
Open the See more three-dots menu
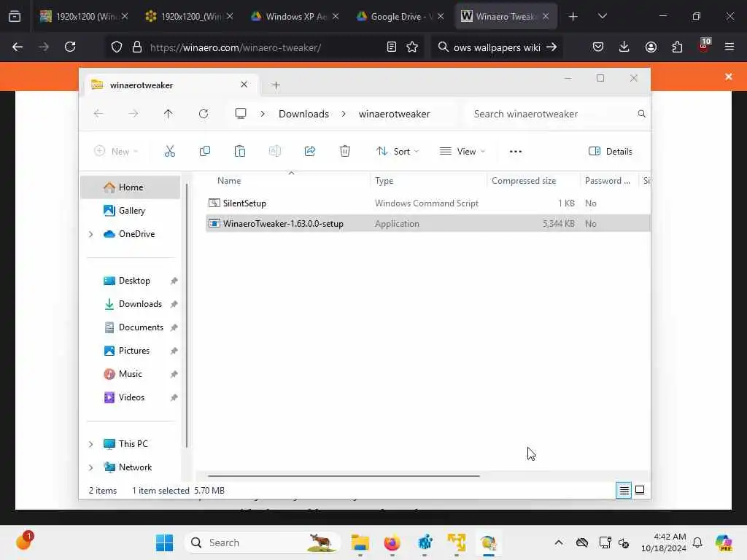tap(516, 152)
